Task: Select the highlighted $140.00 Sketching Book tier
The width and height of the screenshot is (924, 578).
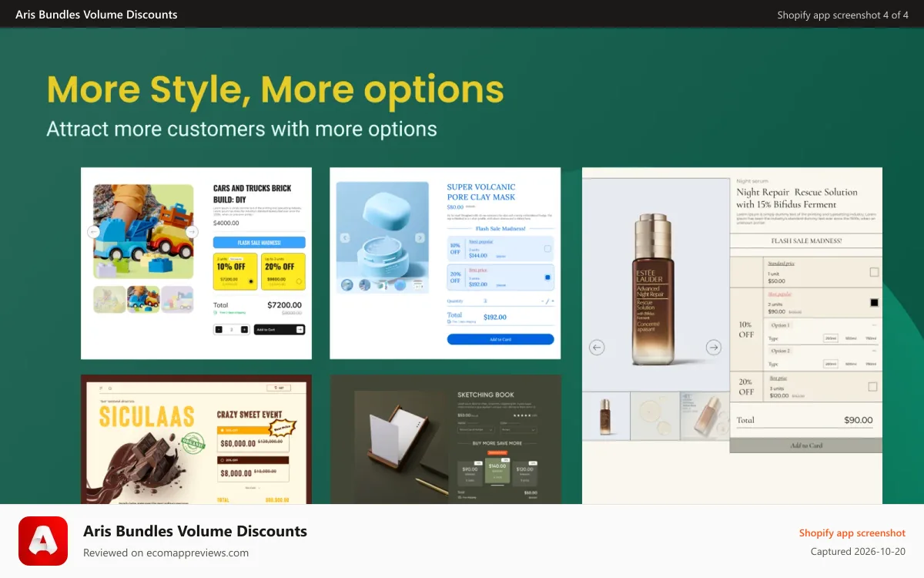Action: [497, 471]
